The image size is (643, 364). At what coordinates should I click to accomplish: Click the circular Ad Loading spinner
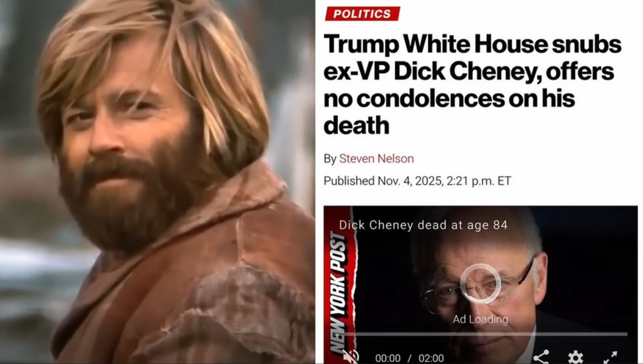coord(480,284)
